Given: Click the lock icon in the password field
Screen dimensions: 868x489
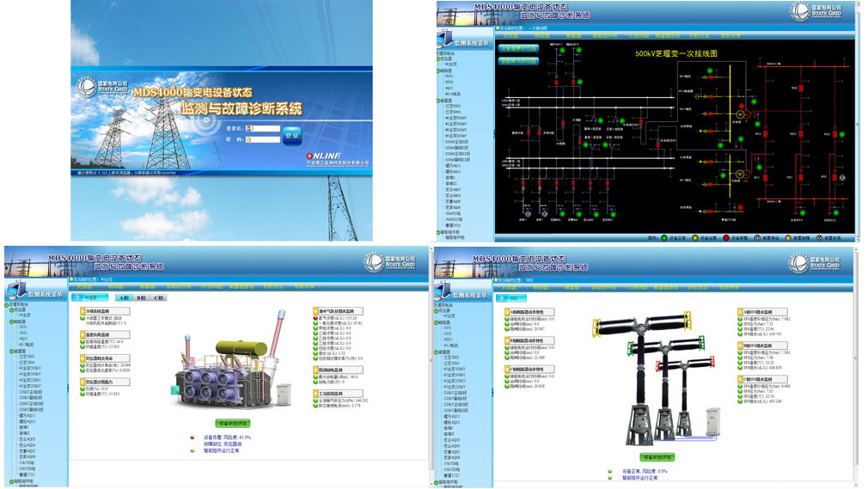Looking at the screenshot, I should pyautogui.click(x=248, y=138).
